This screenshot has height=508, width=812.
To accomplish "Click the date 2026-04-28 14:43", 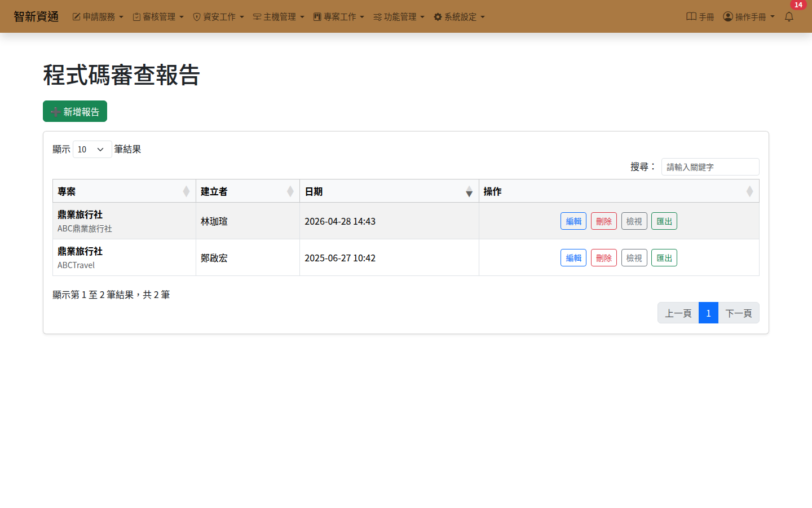I will coord(340,221).
